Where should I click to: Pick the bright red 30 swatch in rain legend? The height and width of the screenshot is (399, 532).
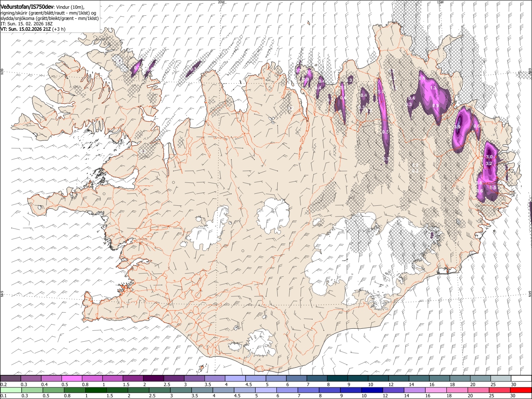pyautogui.click(x=520, y=390)
